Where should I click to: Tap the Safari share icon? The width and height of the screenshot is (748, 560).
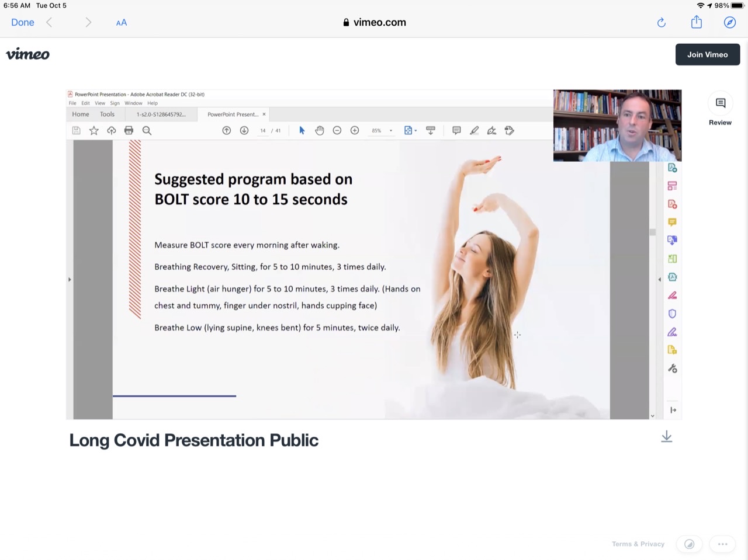pyautogui.click(x=696, y=22)
